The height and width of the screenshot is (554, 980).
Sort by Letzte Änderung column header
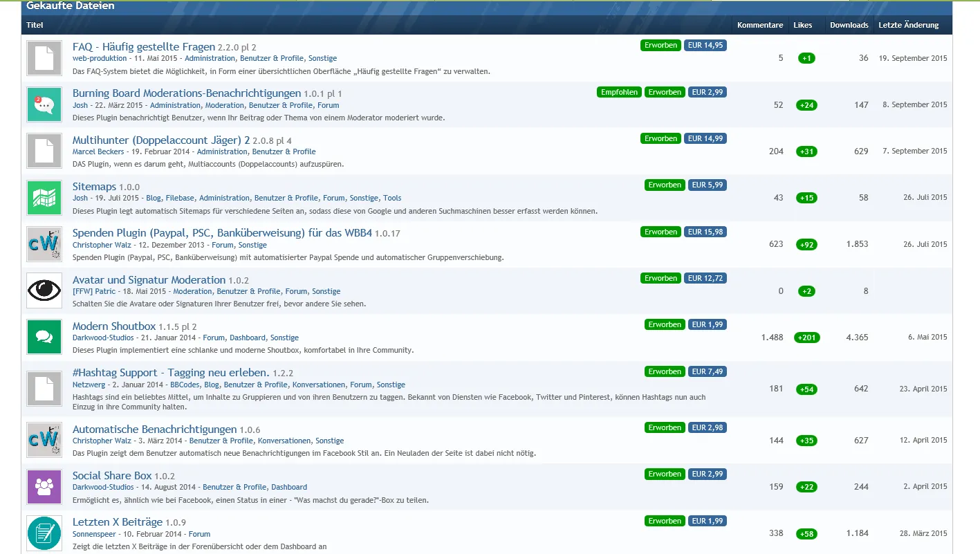[908, 25]
